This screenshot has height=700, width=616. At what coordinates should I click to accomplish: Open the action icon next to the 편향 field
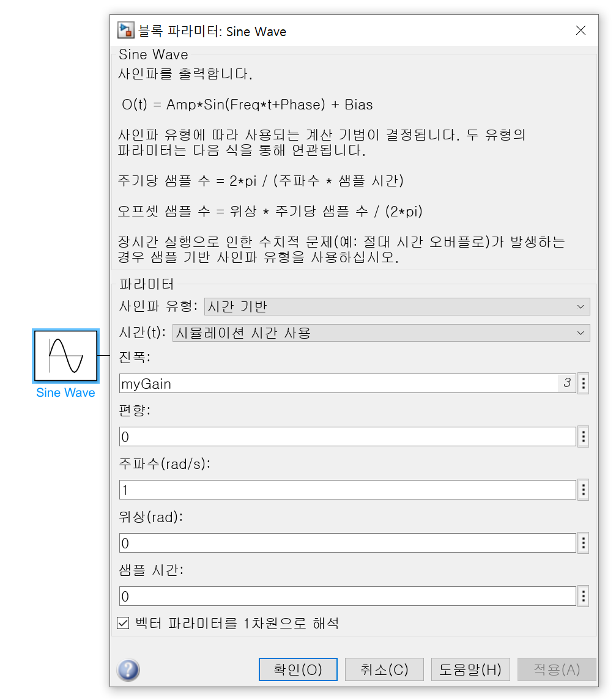tap(583, 437)
